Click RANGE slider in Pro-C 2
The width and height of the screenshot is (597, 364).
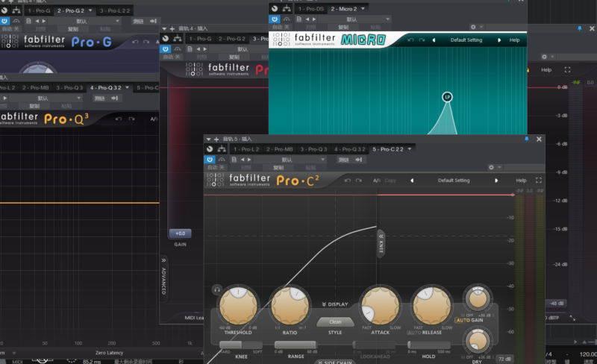click(296, 345)
